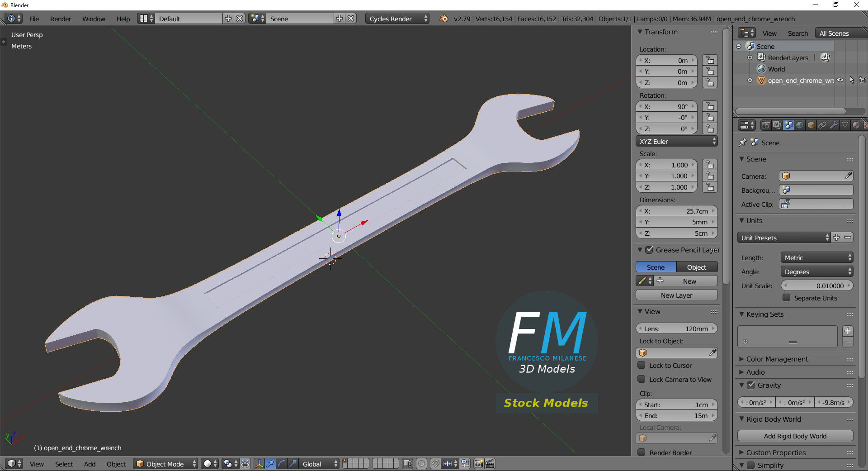Screen dimensions: 868x471
Task: Toggle the 3D manipulator widget icon
Action: pos(259,463)
